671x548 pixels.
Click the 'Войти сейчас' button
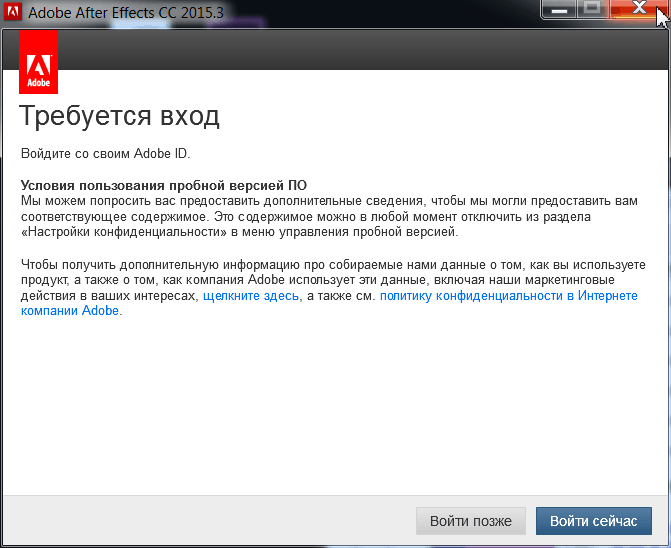[x=594, y=521]
